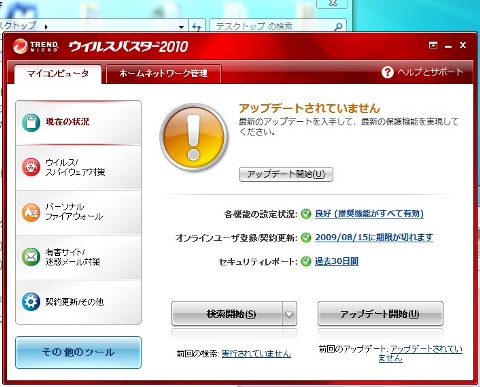This screenshot has width=480, height=387.
Task: Open the 2009/08/15 expiration link
Action: pyautogui.click(x=374, y=237)
